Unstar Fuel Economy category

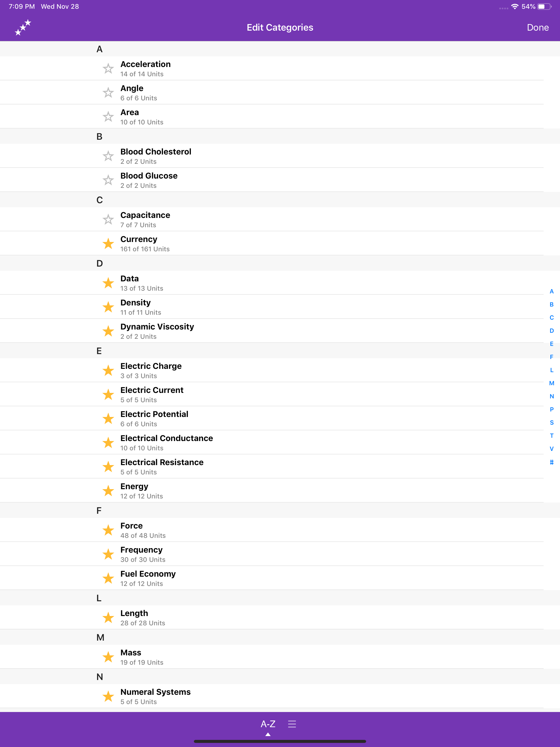[x=108, y=578]
